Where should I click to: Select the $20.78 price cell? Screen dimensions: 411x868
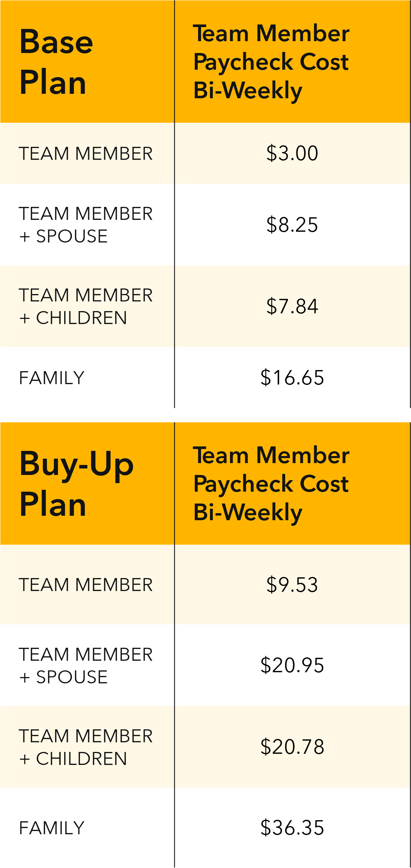[x=292, y=747]
